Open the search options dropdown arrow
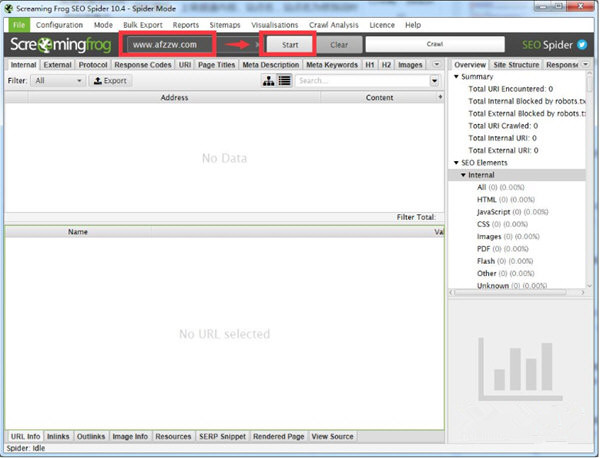Viewport: 600px width, 458px height. click(434, 80)
